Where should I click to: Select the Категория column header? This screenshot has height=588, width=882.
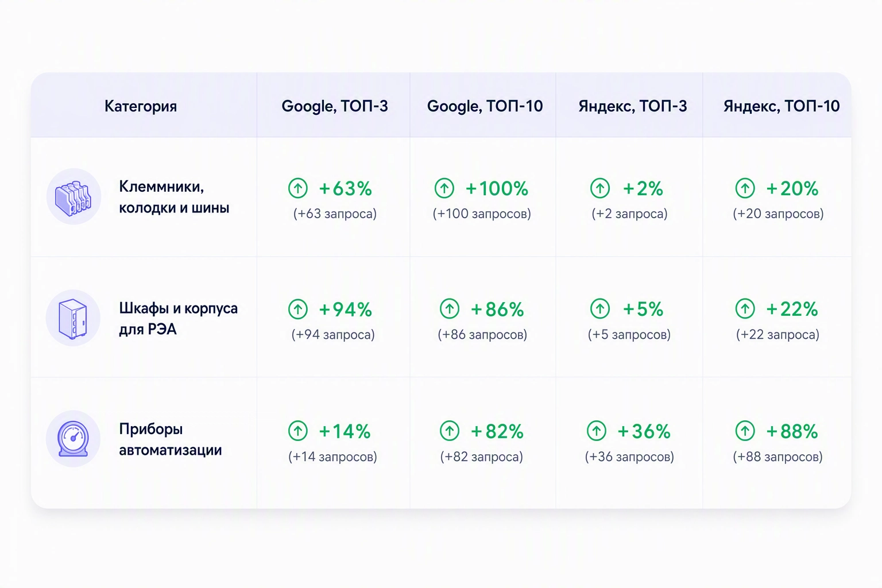tap(141, 106)
